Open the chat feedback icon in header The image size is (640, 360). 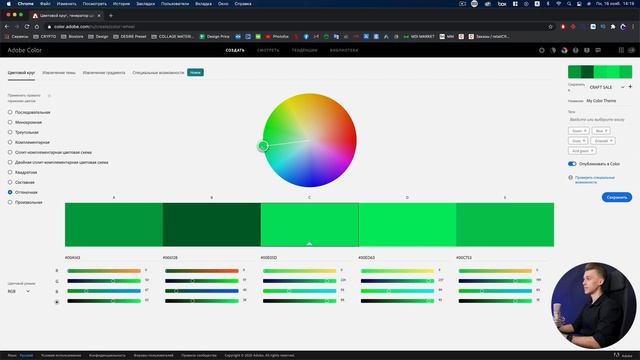(x=598, y=50)
